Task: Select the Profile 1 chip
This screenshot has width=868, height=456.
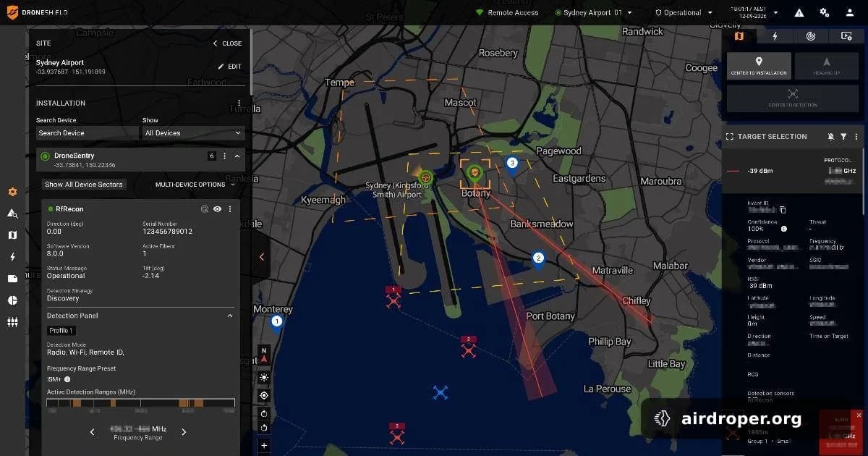Action: 61,331
